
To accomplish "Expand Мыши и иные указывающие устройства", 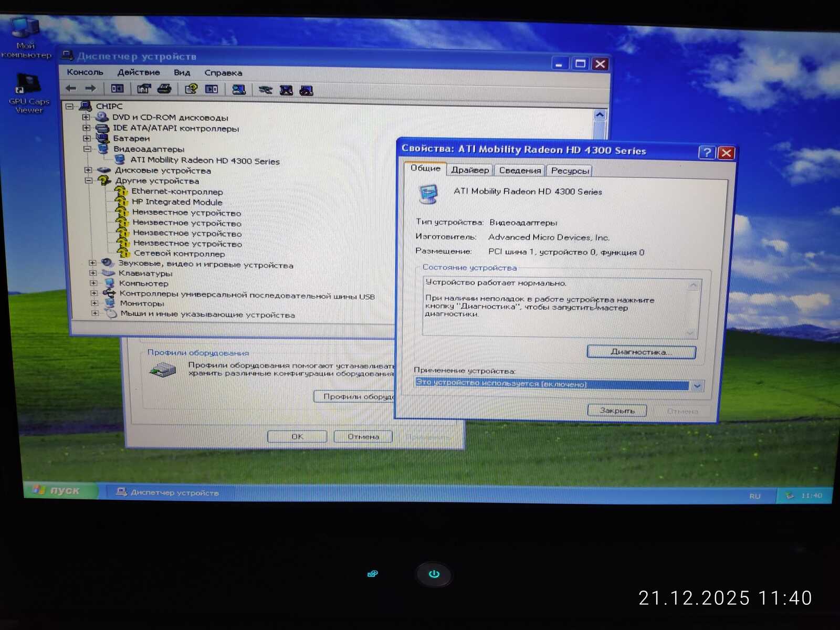I will (95, 313).
